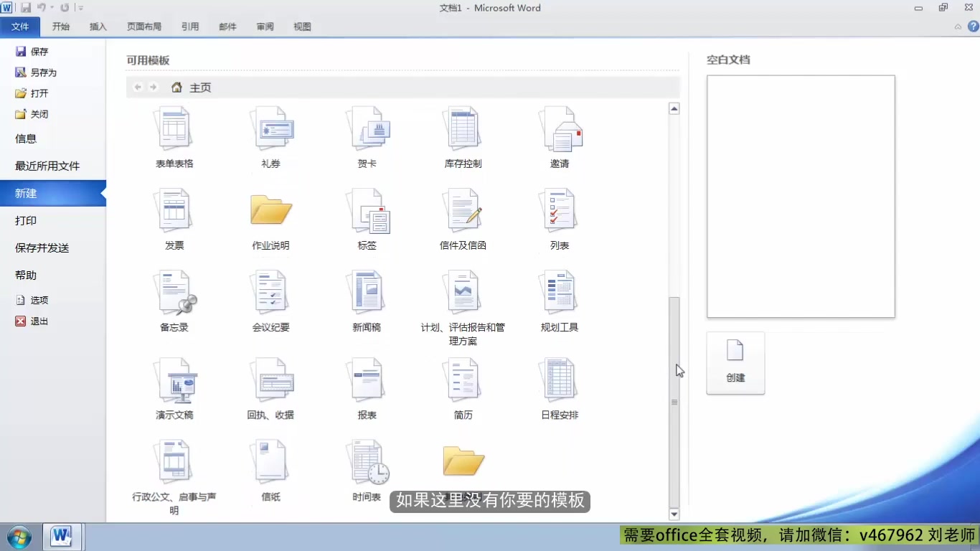Open the 发票 template category
The width and height of the screenshot is (980, 551).
(174, 220)
